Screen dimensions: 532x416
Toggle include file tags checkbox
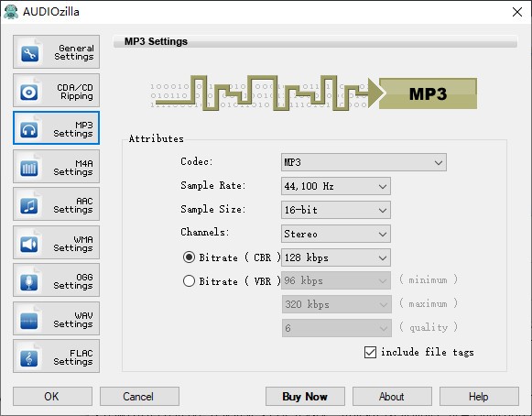[x=370, y=352]
